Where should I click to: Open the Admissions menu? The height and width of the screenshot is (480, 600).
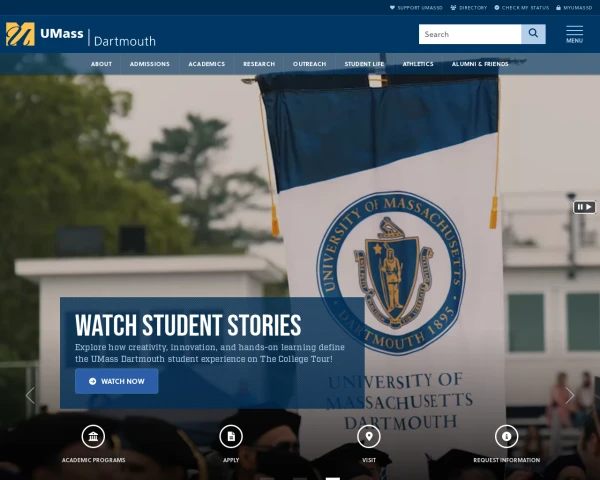point(150,64)
